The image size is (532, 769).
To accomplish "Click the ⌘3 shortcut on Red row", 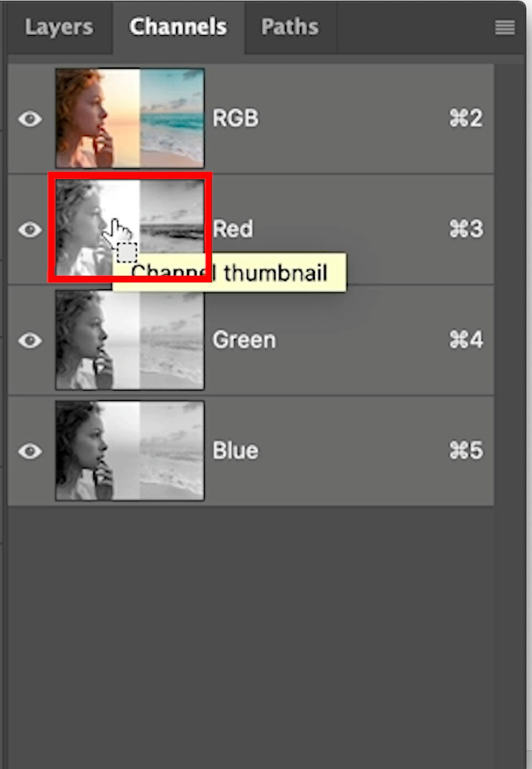I will tap(466, 229).
